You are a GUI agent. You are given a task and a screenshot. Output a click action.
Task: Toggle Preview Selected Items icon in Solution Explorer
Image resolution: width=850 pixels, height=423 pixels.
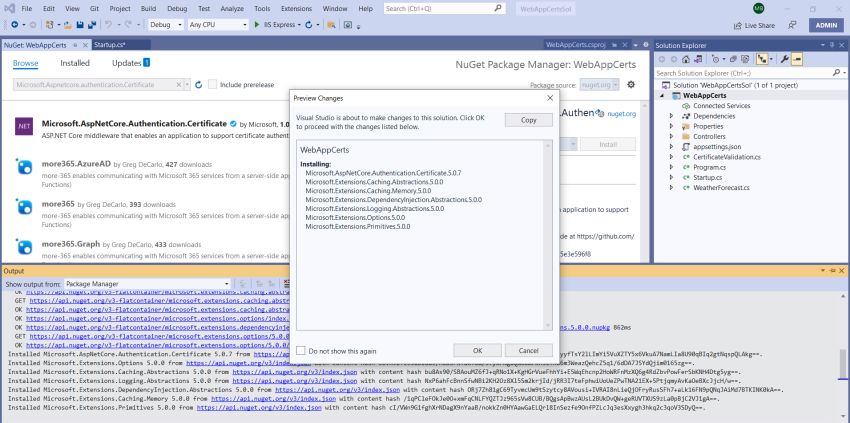click(x=797, y=59)
